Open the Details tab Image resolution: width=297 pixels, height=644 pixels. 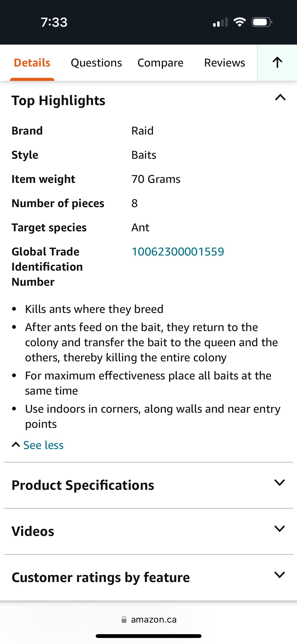(x=32, y=62)
